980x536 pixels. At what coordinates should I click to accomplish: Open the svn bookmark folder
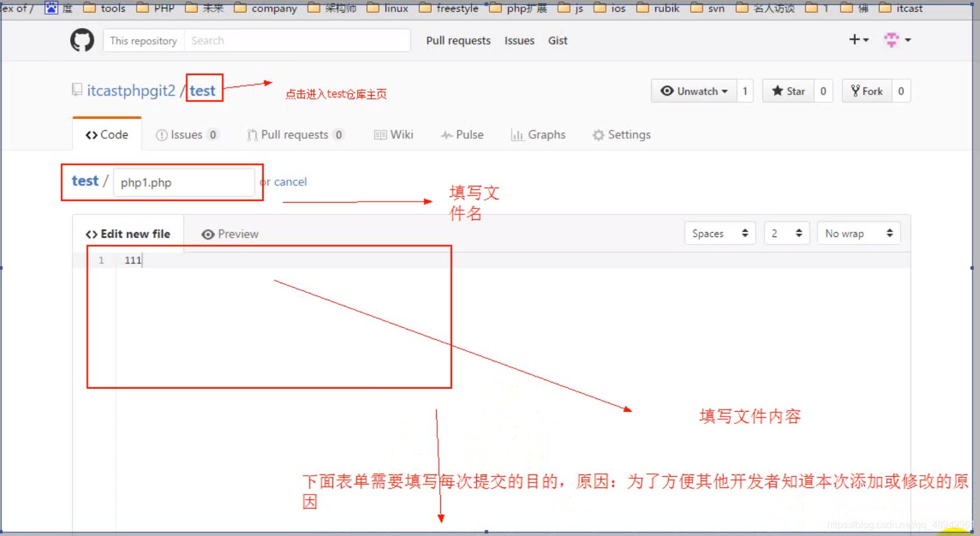click(708, 8)
